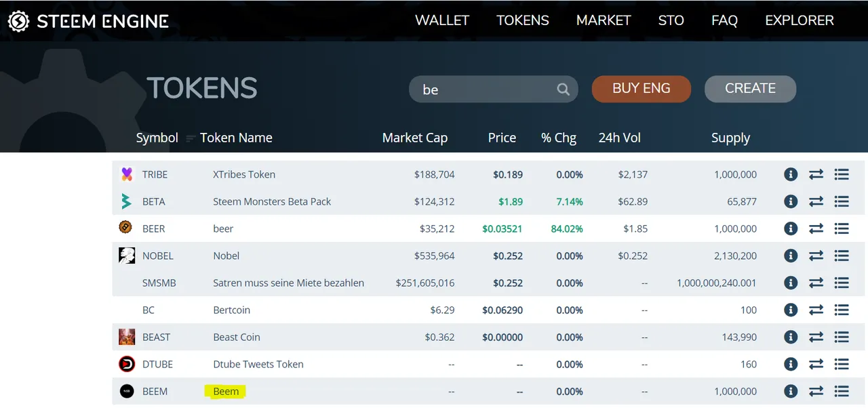868x408 pixels.
Task: Click exchange arrows in DTUBE row
Action: click(x=816, y=364)
